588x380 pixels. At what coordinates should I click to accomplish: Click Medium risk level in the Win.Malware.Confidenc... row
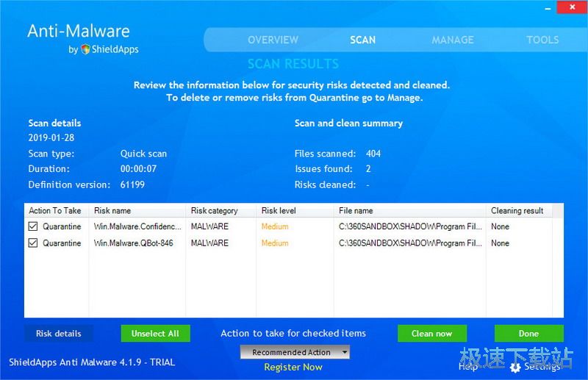(275, 226)
